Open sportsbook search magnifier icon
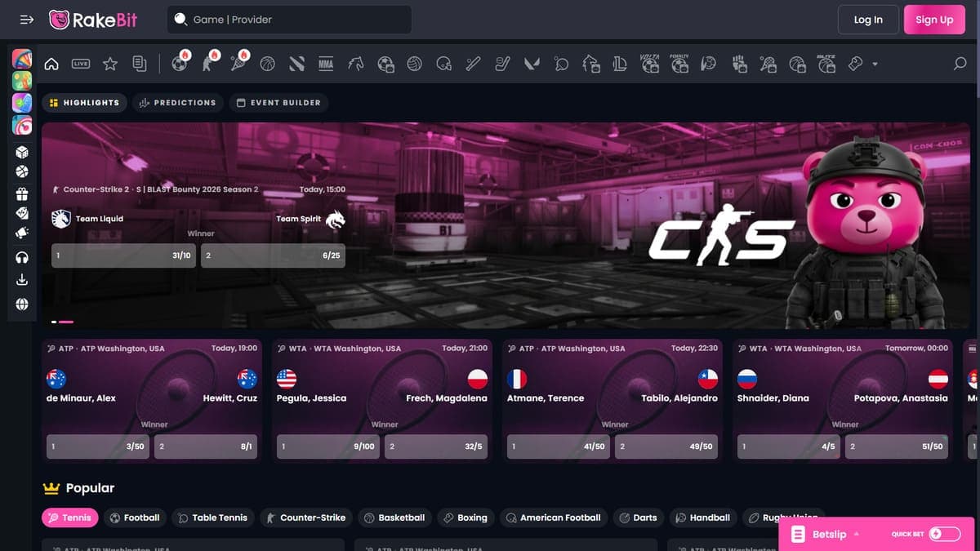Image resolution: width=980 pixels, height=551 pixels. pos(960,64)
